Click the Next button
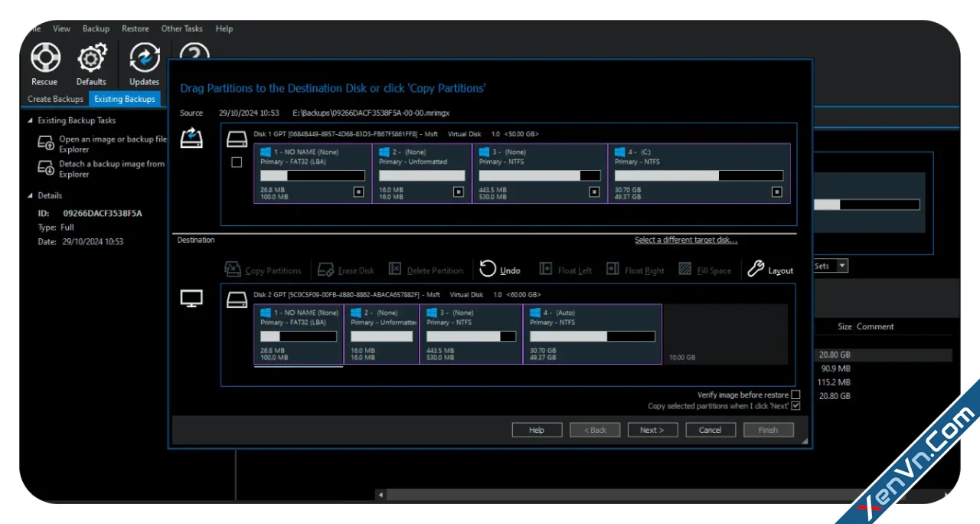 click(x=652, y=430)
